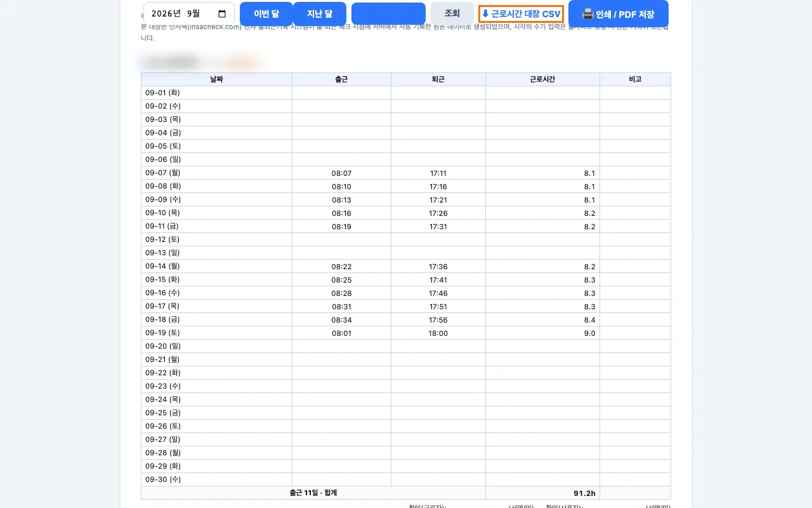
Task: Click clock-in time 08:01
Action: click(x=341, y=333)
